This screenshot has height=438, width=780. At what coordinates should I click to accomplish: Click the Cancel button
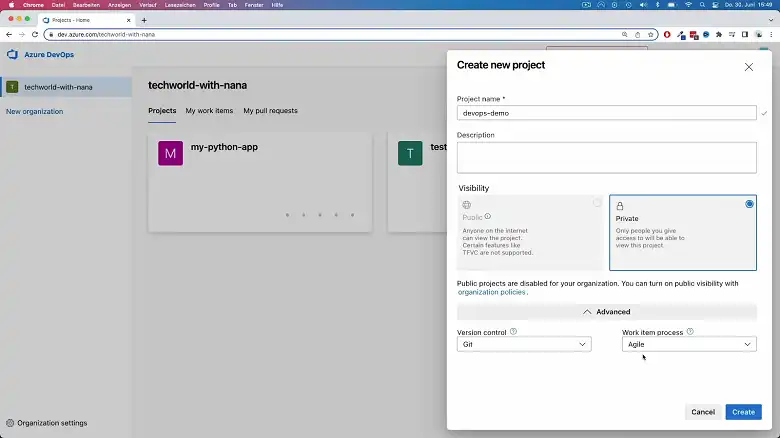(702, 412)
